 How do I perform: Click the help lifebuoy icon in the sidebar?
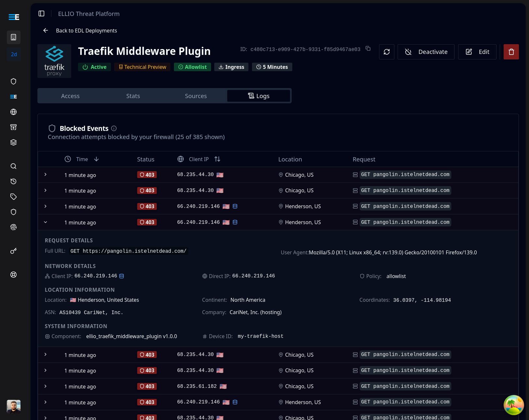(x=13, y=274)
